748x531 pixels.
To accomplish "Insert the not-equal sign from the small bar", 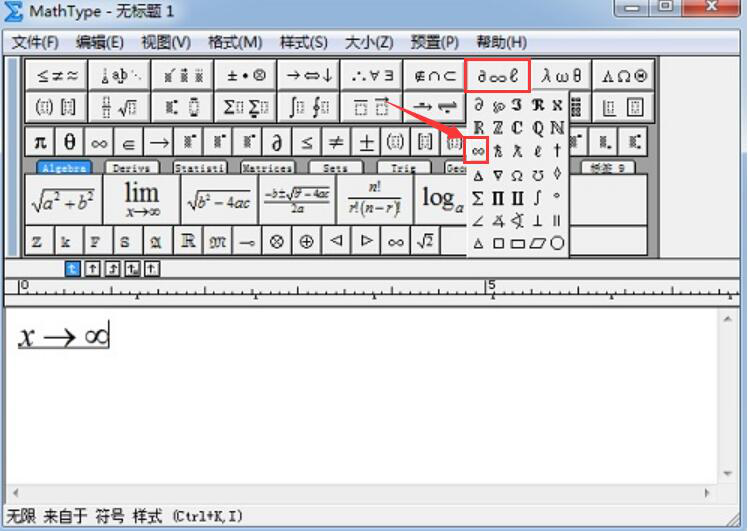I will (336, 142).
